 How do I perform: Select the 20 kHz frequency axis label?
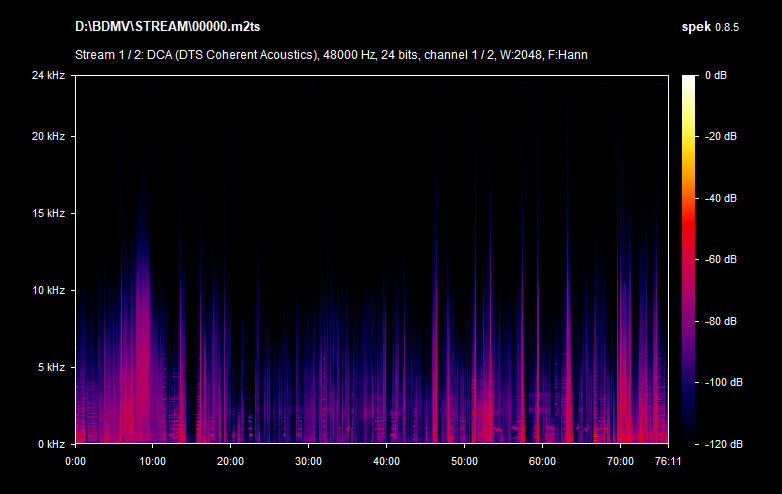click(x=48, y=137)
